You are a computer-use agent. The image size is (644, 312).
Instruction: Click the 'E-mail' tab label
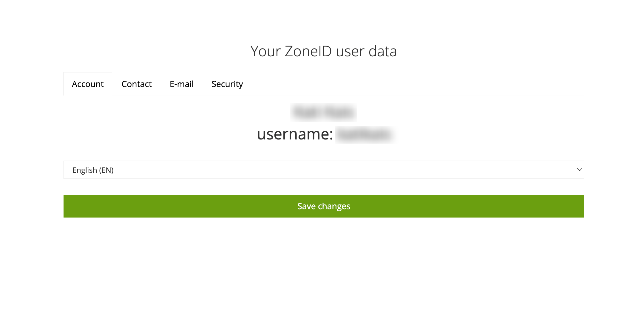(x=182, y=84)
